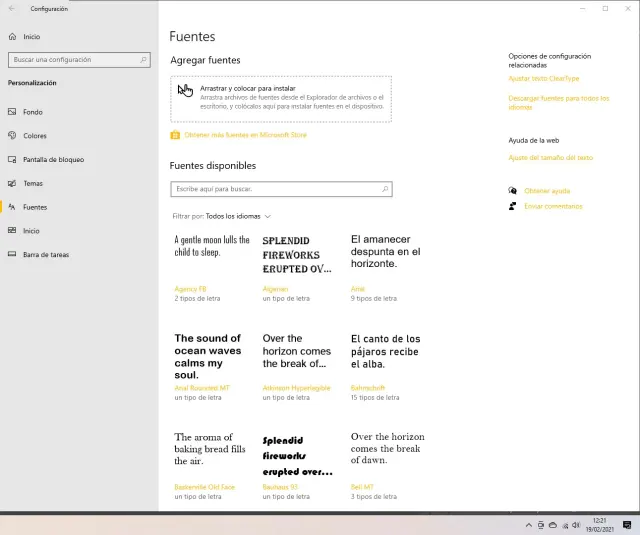Open Barra de tareas settings
The height and width of the screenshot is (535, 640).
46,255
